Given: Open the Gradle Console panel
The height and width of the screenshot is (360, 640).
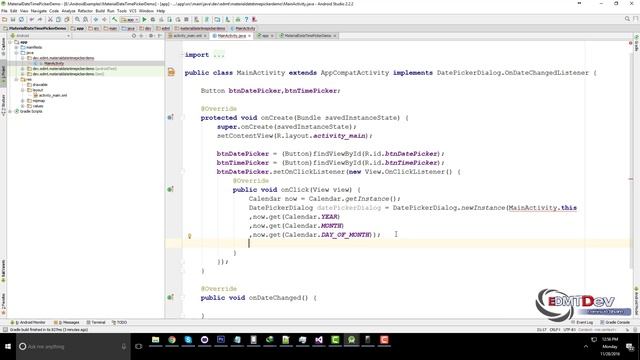Looking at the screenshot, I should click(615, 322).
